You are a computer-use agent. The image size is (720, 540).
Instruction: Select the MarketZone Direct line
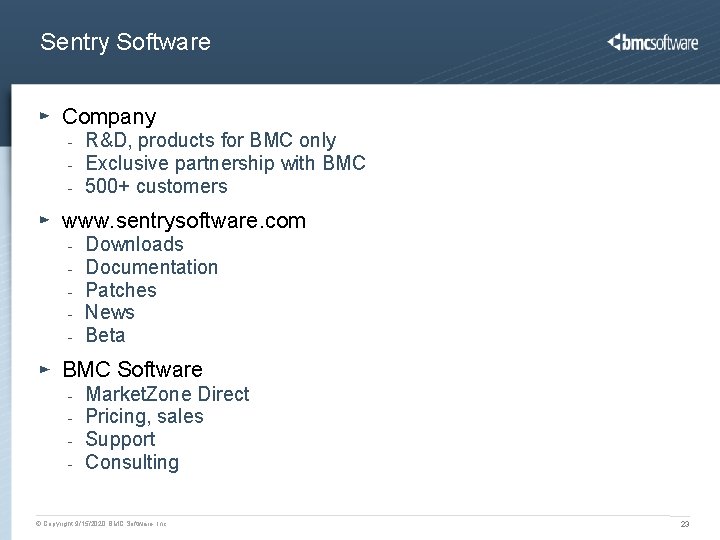click(x=167, y=394)
